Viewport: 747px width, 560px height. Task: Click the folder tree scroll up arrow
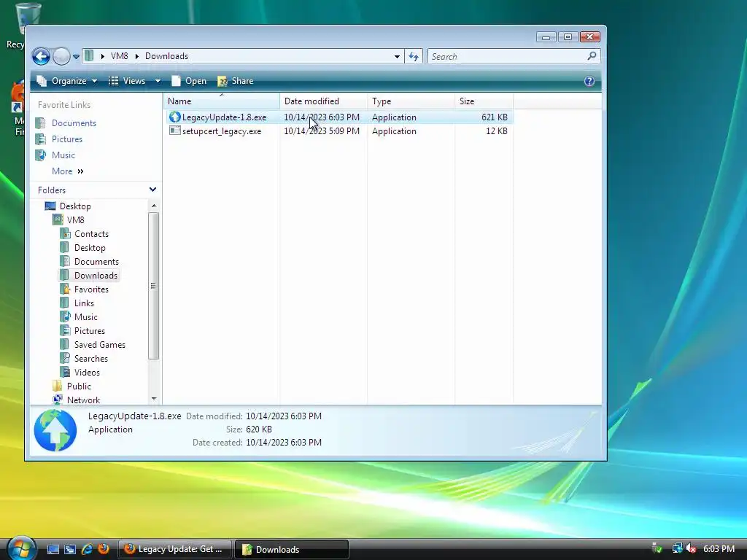coord(153,206)
